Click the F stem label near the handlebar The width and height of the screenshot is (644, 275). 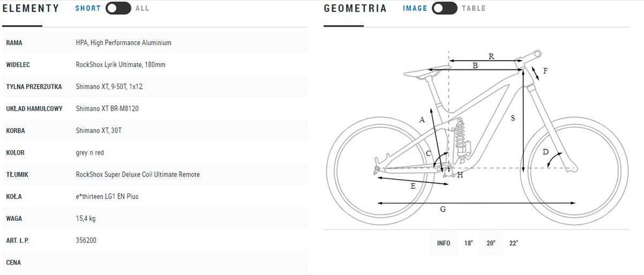[545, 71]
